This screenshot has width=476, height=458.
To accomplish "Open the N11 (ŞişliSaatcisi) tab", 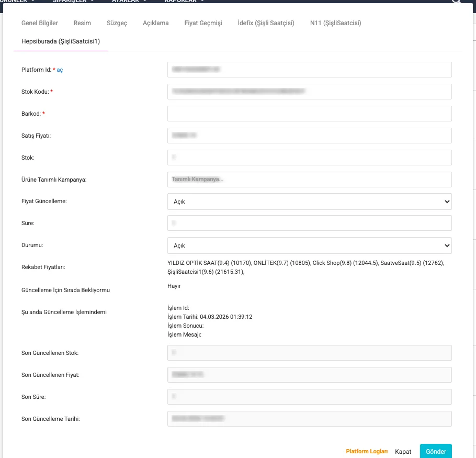I will coord(335,23).
